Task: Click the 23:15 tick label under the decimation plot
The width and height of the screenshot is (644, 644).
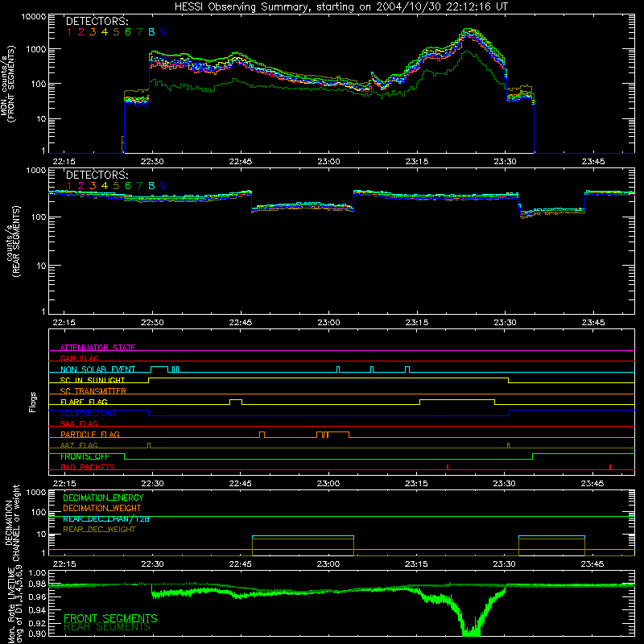Action: point(416,564)
